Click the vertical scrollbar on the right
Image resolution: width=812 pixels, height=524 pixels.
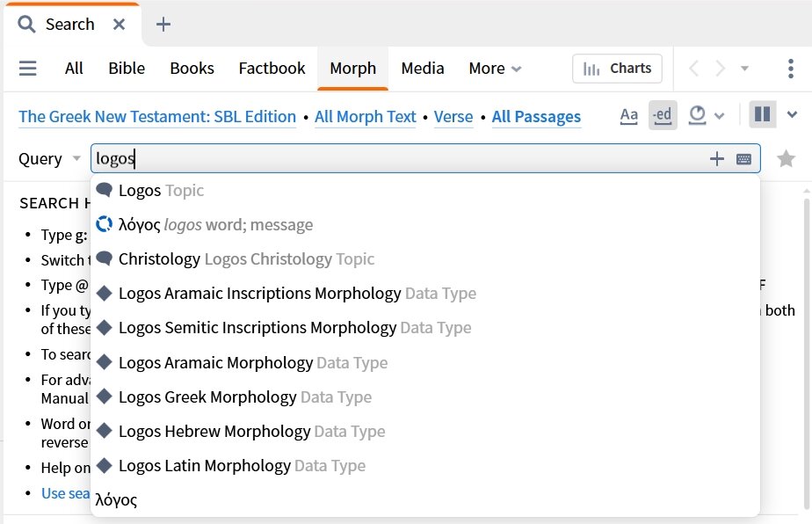tap(807, 353)
